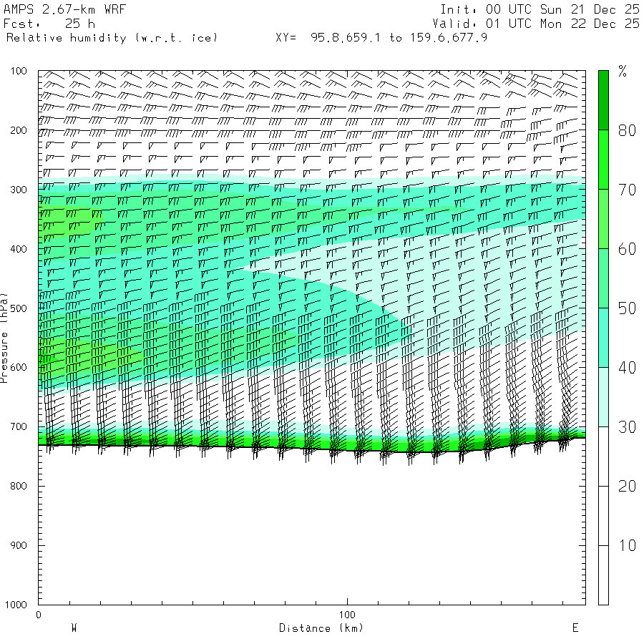Click the vertical Pressure (hPa) axis title

(4, 338)
